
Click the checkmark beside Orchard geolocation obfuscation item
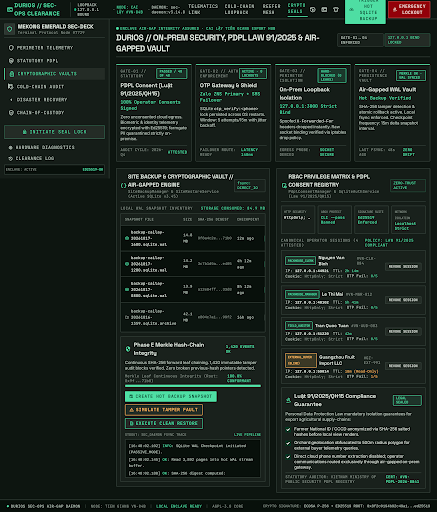pyautogui.click(x=288, y=443)
